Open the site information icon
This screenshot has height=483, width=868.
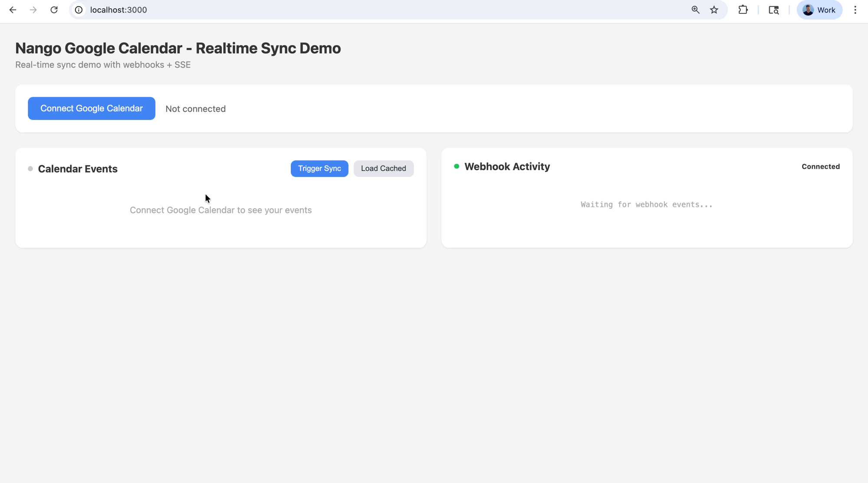pyautogui.click(x=79, y=10)
